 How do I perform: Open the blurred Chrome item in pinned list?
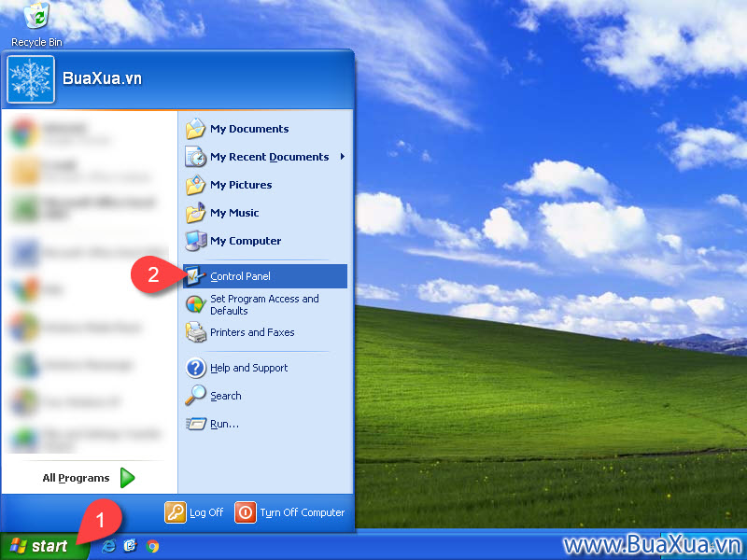[89, 133]
